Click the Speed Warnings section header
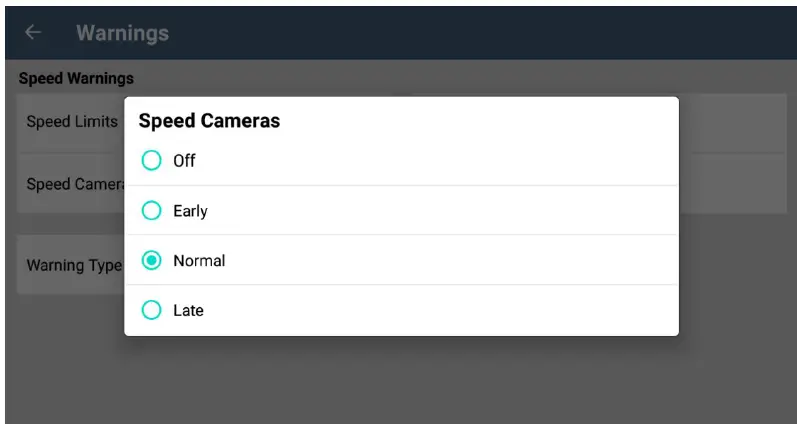This screenshot has width=797, height=424. click(x=76, y=78)
